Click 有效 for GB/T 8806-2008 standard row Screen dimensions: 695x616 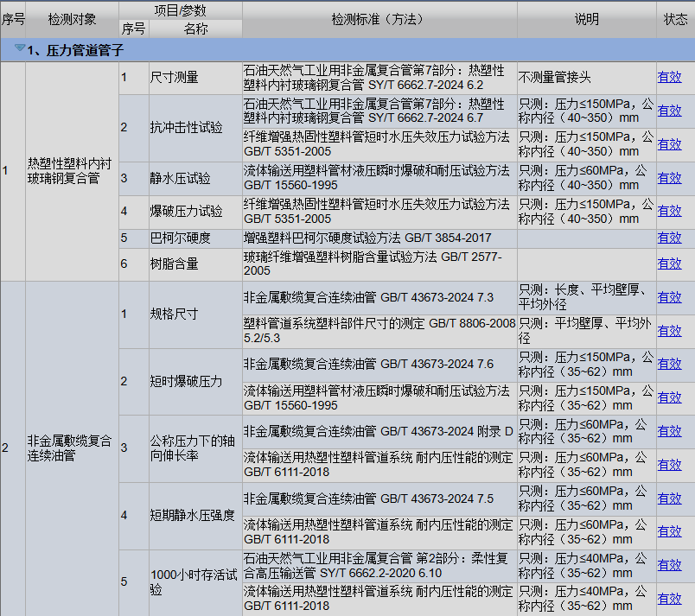click(x=669, y=331)
